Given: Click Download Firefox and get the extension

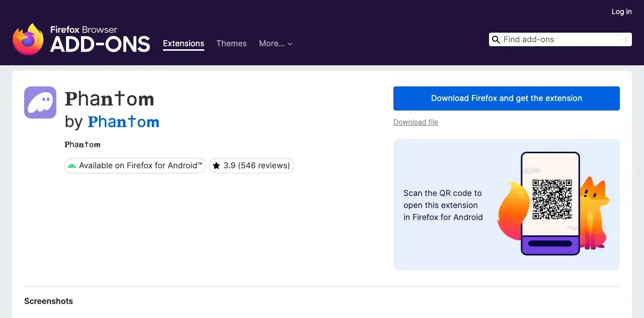Looking at the screenshot, I should coord(507,98).
